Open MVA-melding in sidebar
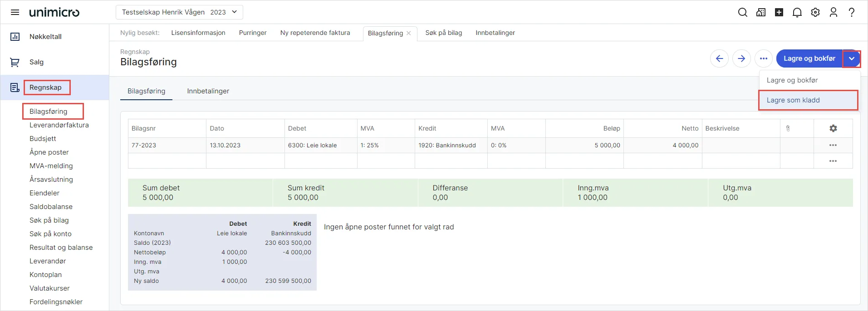This screenshot has width=868, height=311. (51, 166)
